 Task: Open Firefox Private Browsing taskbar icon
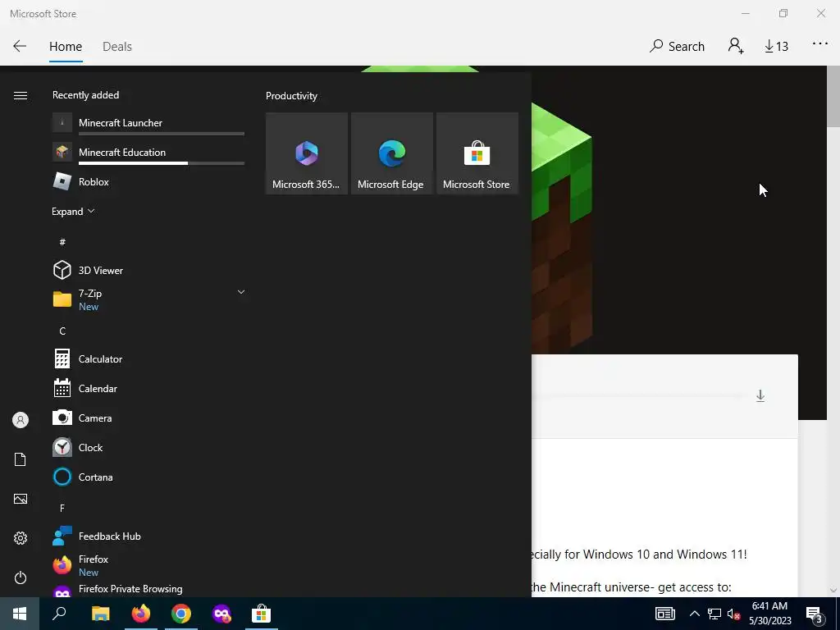point(221,614)
